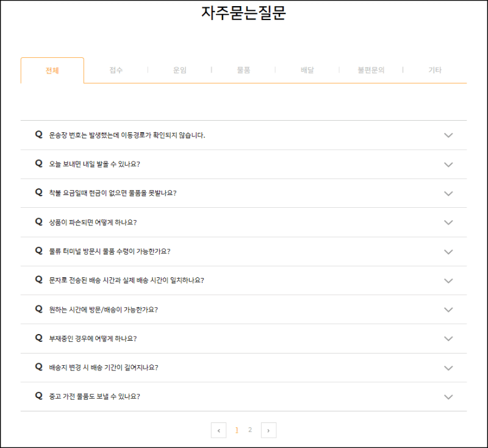Expand the 중고 가전 물품 question answer
This screenshot has height=448, width=488.
tap(449, 397)
